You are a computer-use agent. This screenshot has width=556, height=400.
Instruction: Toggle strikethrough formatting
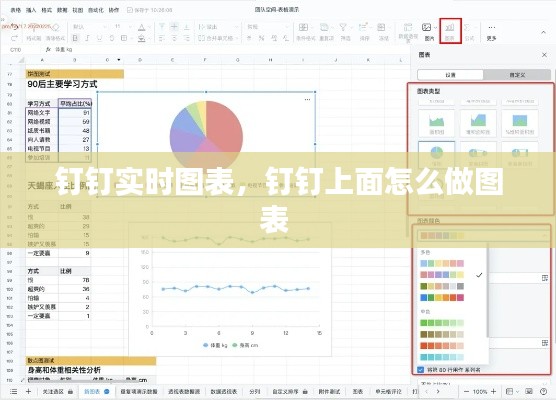pyautogui.click(x=112, y=38)
